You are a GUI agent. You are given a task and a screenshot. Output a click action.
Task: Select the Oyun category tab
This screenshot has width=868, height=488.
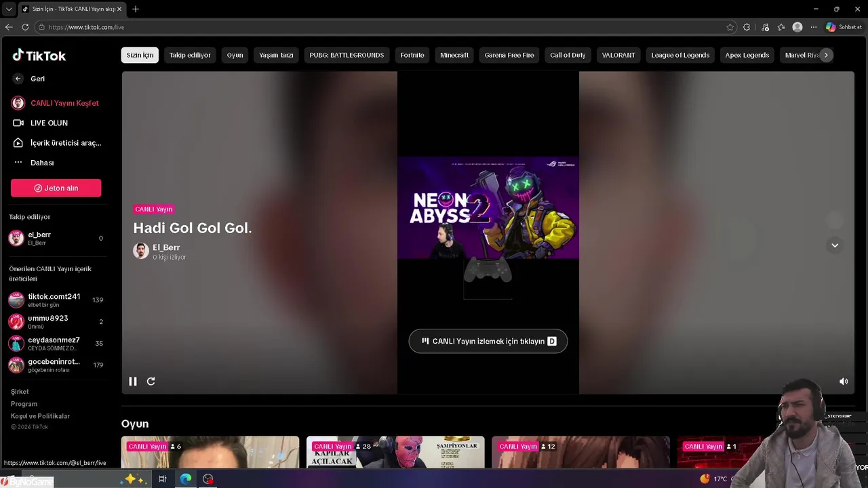235,55
